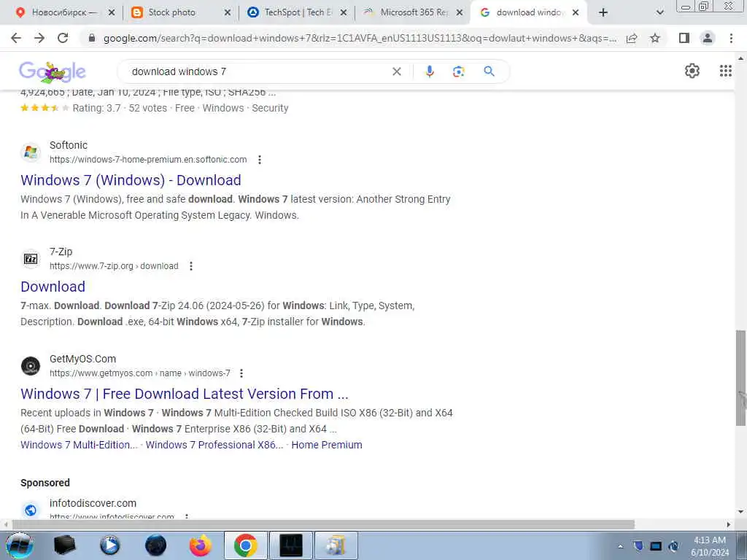Screen dimensions: 747x560
Task: Click the Softonic site favicon
Action: [31, 152]
